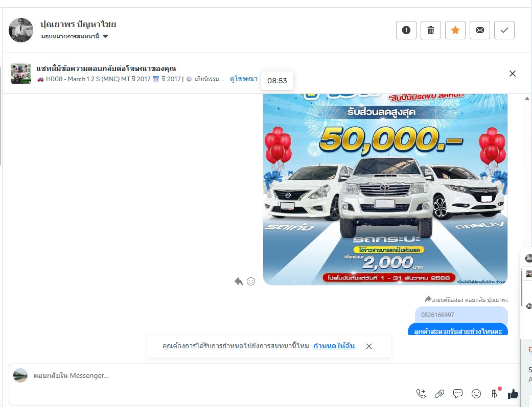The width and height of the screenshot is (532, 407).
Task: Click the phone call request icon
Action: (421, 393)
